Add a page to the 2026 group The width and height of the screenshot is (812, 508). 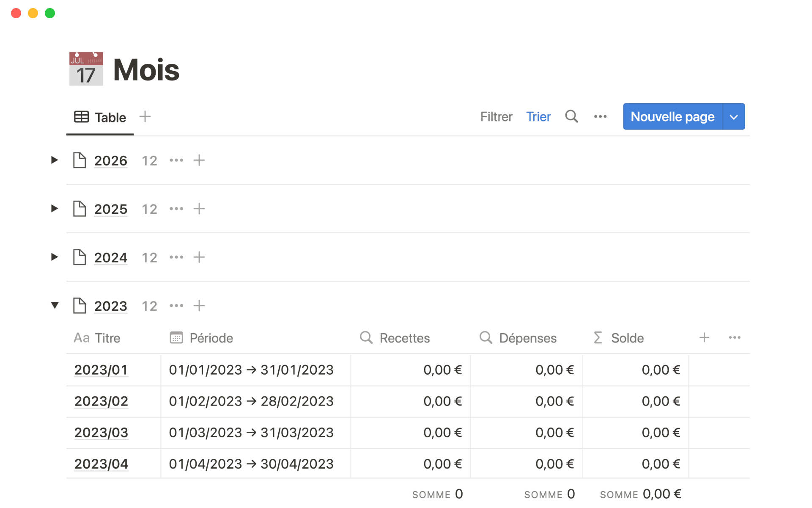[x=199, y=160]
